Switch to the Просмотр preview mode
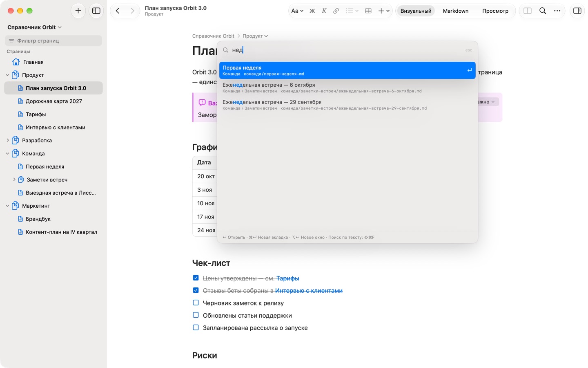Screen dimensions: 588x368 coord(495,11)
